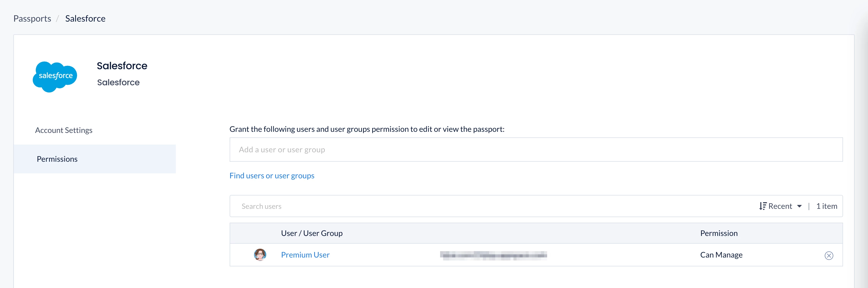Screen dimensions: 868x288
Task: Open the Find users or user groups link
Action: [271, 176]
